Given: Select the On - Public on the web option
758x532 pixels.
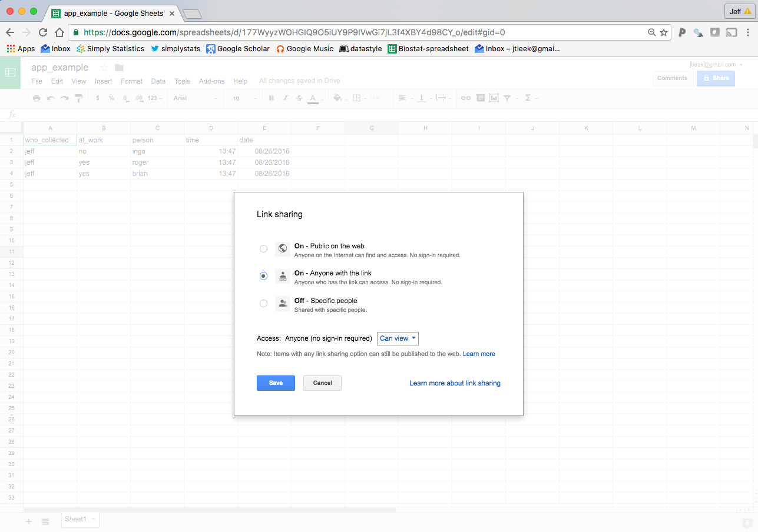Looking at the screenshot, I should [x=263, y=248].
